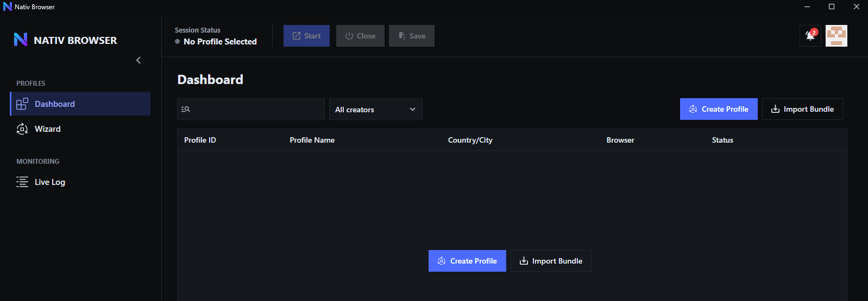This screenshot has height=301, width=868.
Task: Open the Live Log page
Action: (x=80, y=182)
